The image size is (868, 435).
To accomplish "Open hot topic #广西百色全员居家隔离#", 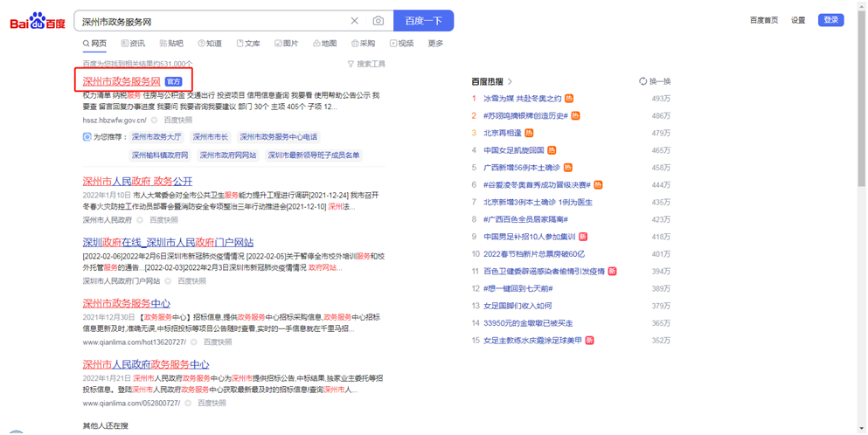I will point(526,219).
